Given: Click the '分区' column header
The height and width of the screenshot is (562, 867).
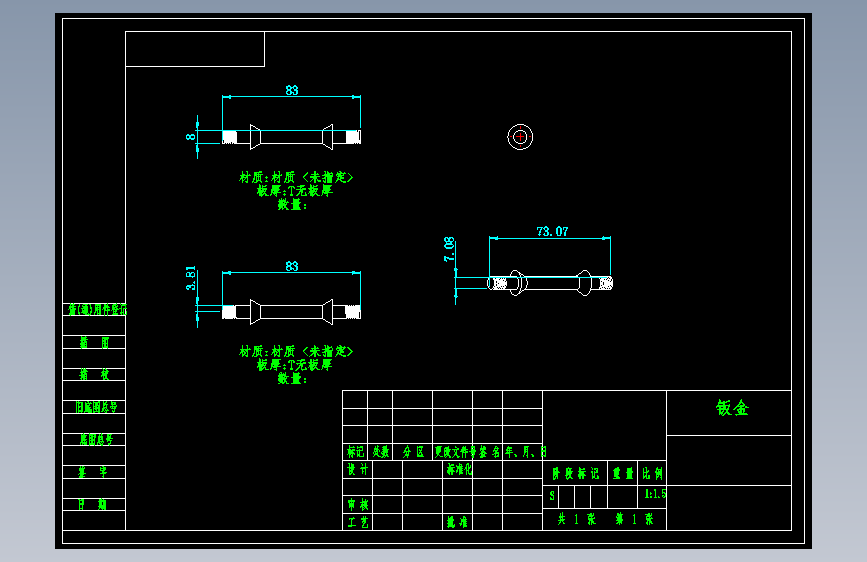Looking at the screenshot, I should point(413,452).
